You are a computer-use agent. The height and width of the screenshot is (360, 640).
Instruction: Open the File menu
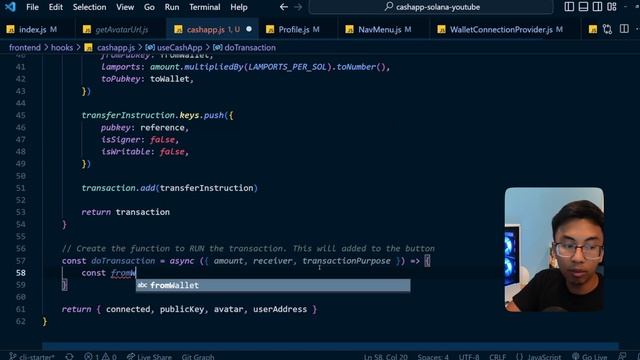[x=32, y=7]
